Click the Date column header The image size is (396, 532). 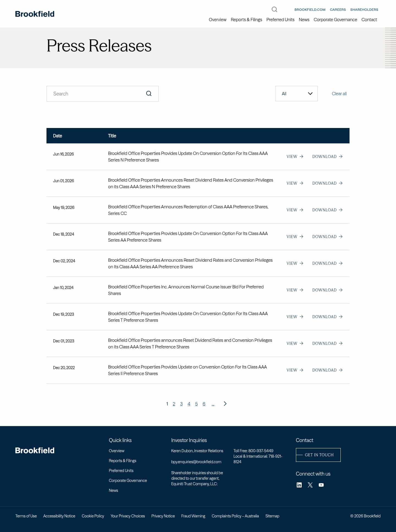(x=57, y=136)
